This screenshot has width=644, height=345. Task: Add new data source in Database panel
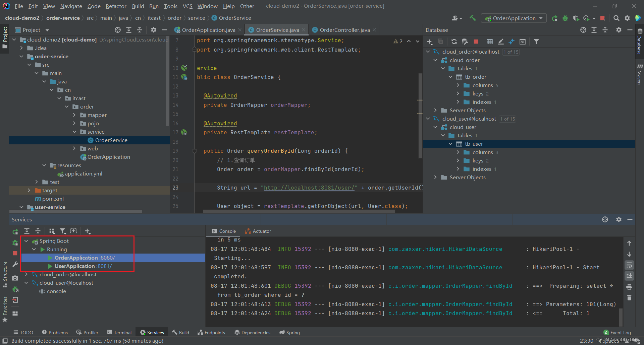[430, 42]
